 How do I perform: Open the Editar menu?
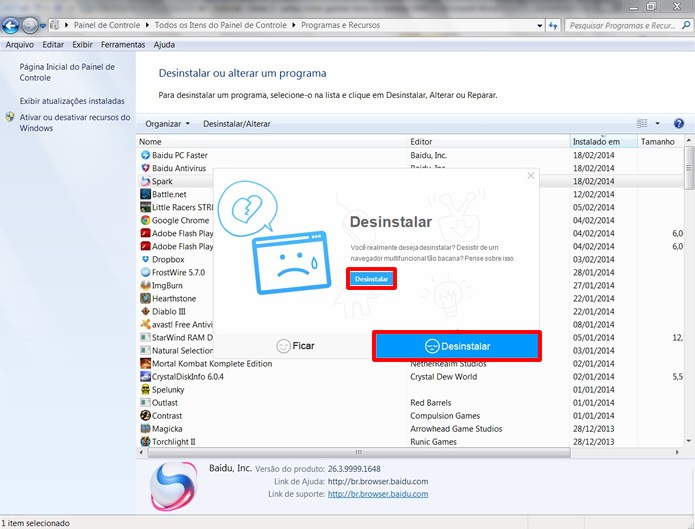click(x=53, y=45)
